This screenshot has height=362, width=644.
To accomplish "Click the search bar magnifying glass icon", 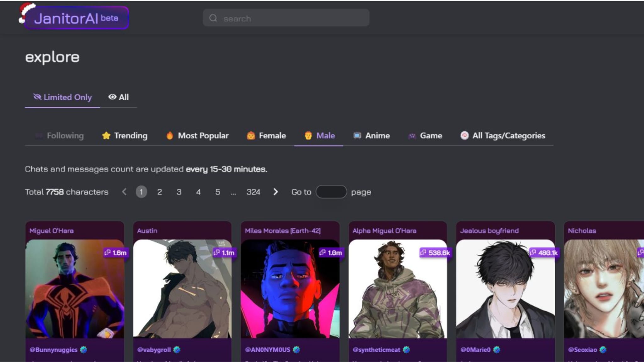I will pos(214,19).
